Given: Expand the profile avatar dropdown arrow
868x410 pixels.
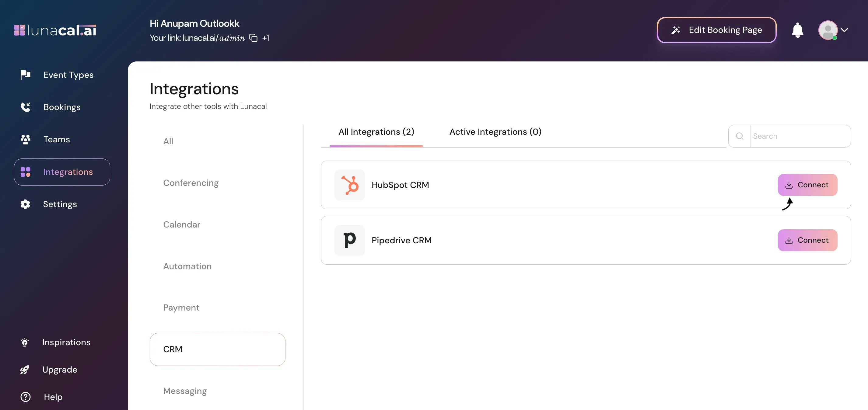Looking at the screenshot, I should (844, 30).
